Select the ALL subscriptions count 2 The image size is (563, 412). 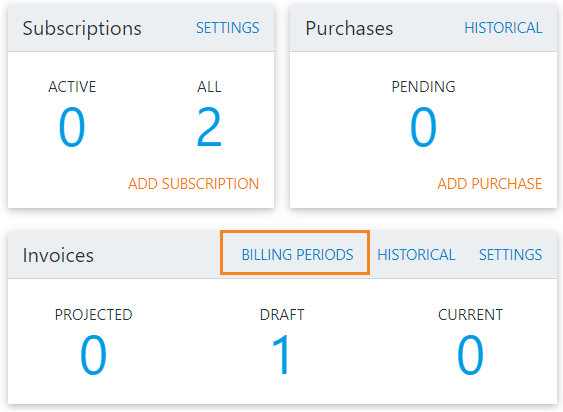click(209, 127)
